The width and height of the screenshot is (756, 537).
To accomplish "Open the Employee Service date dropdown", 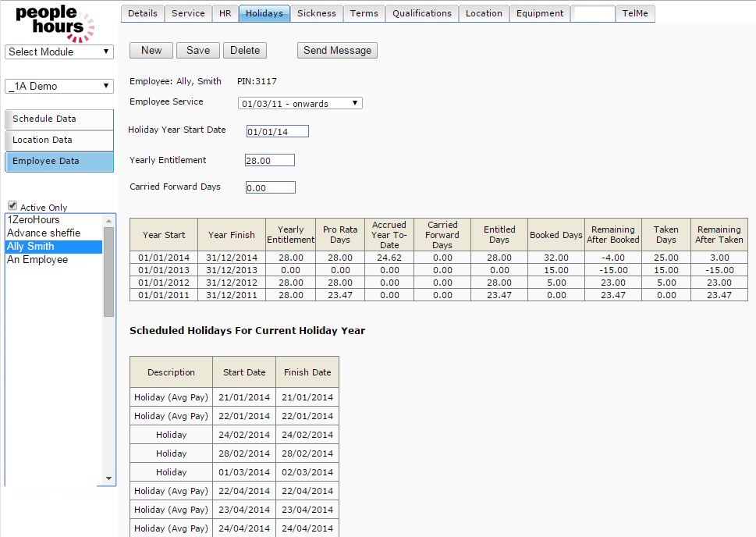I will click(x=300, y=103).
